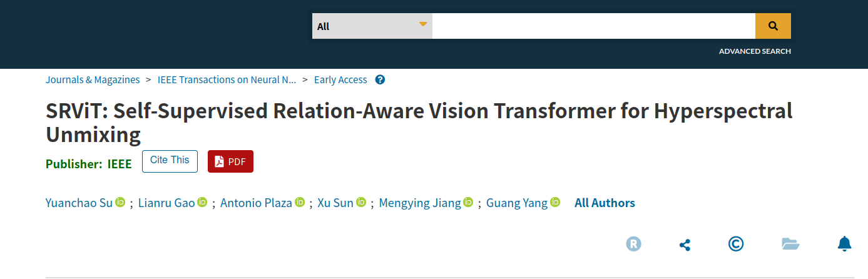Click the ORCID icon next to Guang Yang
The height and width of the screenshot is (279, 868).
pos(555,202)
